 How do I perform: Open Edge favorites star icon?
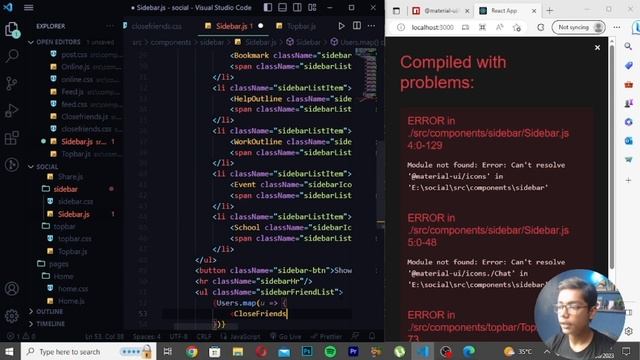[517, 27]
